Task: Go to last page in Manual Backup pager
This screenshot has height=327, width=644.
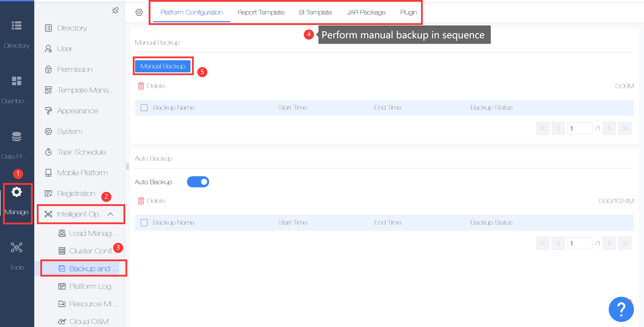Action: point(625,128)
